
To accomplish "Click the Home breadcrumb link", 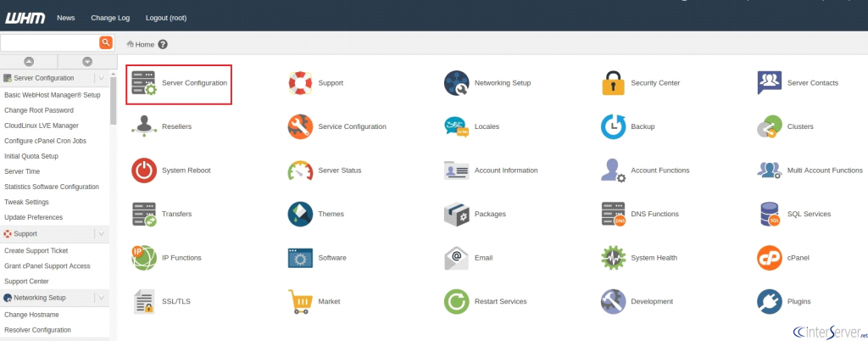I will pyautogui.click(x=144, y=45).
